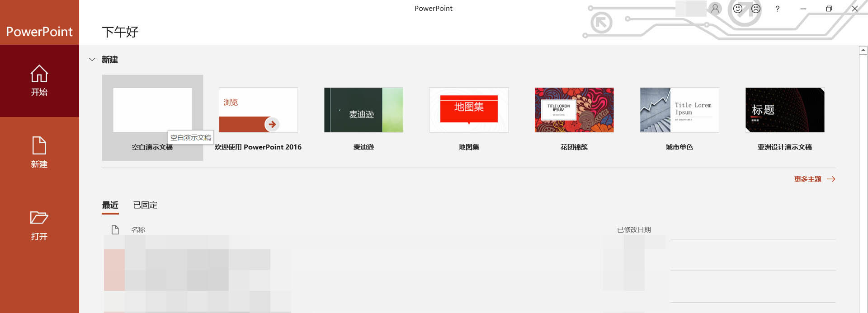Send a smile feedback icon
Viewport: 868px width, 313px height.
click(x=738, y=9)
